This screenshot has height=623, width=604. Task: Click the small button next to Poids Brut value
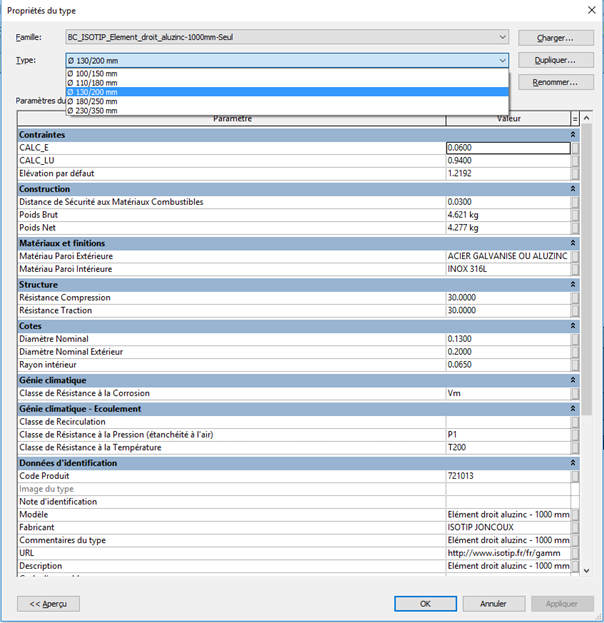(575, 215)
